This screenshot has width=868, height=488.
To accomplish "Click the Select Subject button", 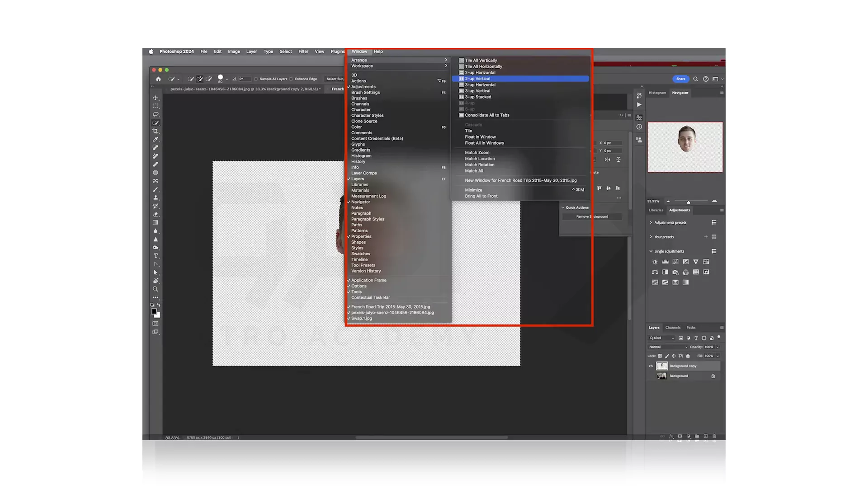I will click(335, 79).
